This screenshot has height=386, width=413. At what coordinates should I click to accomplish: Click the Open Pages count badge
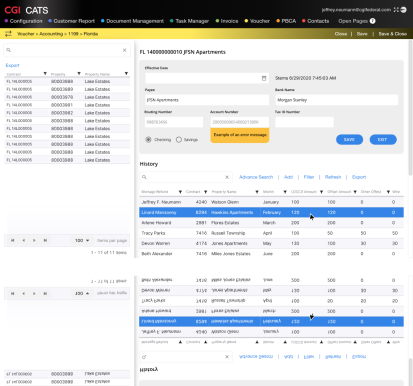[373, 21]
